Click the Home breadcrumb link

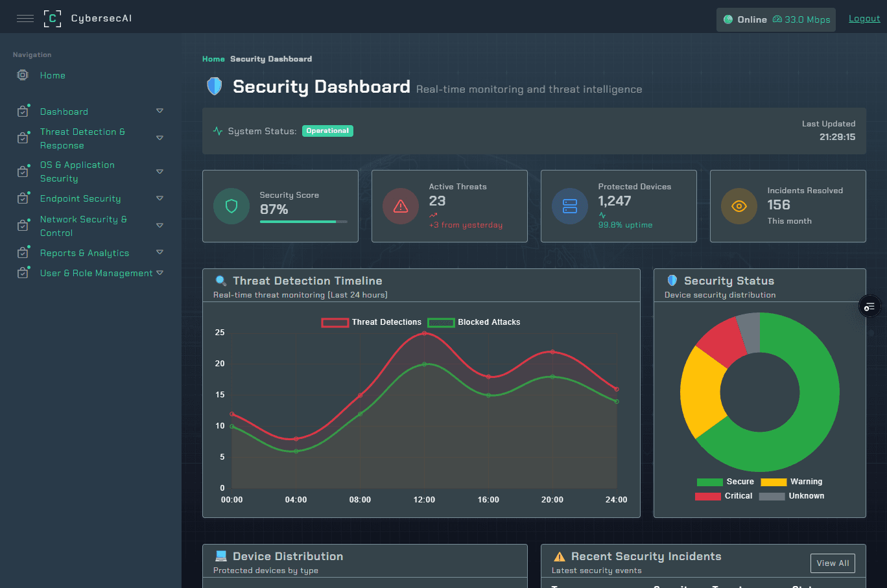click(213, 59)
